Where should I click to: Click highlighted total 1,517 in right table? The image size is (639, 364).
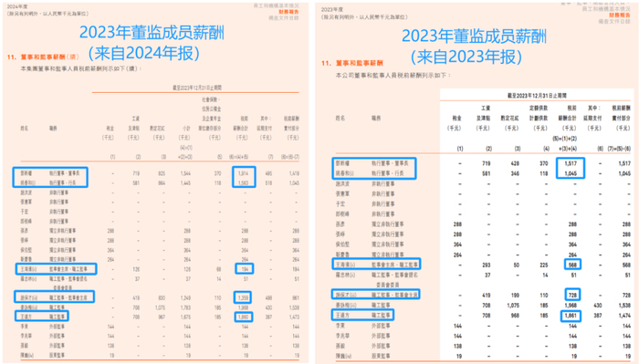pos(571,163)
